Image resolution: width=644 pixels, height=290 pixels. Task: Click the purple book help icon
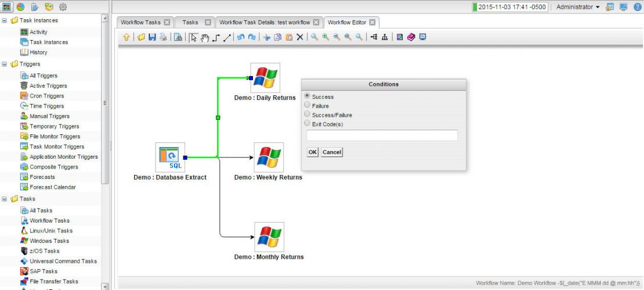pos(411,37)
